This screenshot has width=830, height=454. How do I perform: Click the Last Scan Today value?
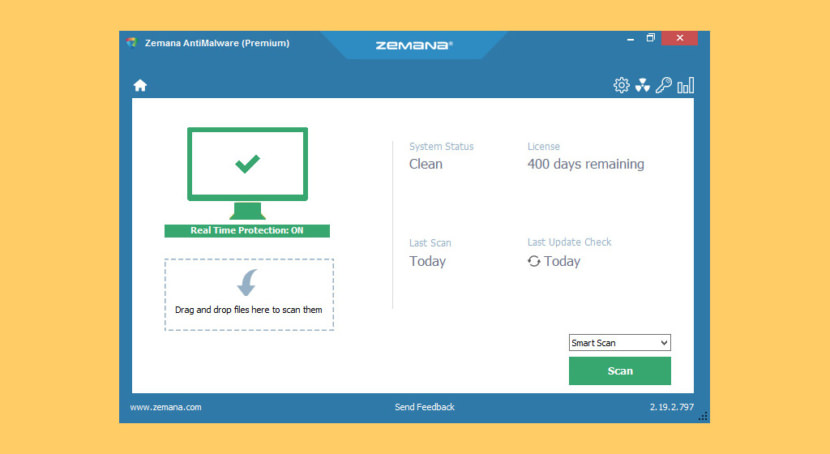pos(427,261)
